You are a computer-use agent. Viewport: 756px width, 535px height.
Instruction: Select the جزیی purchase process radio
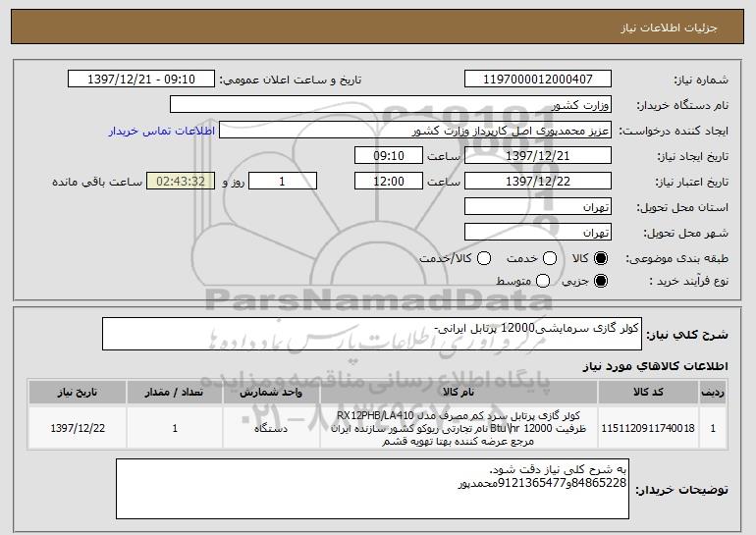[601, 281]
